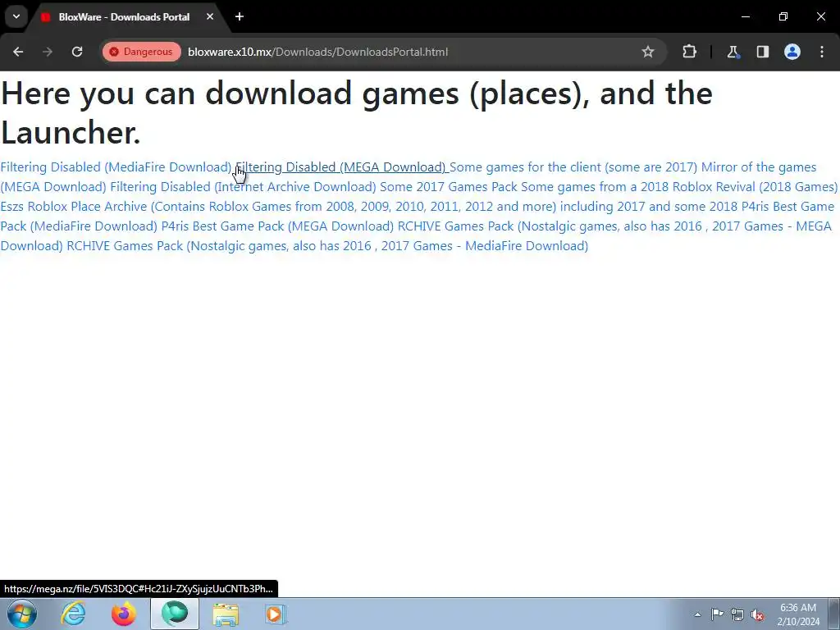Open Filtering Disabled (Internet Archive Download) link
The width and height of the screenshot is (840, 630).
tap(243, 187)
